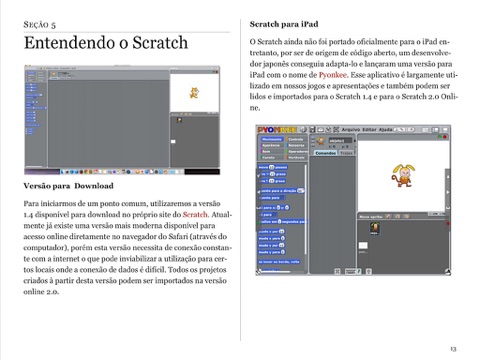Select the monkey sprite thumbnail in sprite list
The height and width of the screenshot is (360, 480).
(x=375, y=229)
